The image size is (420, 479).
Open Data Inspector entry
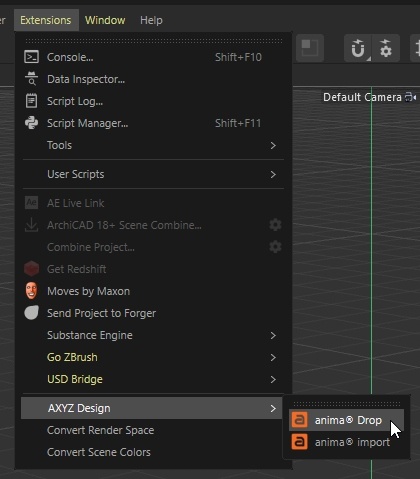click(x=153, y=79)
